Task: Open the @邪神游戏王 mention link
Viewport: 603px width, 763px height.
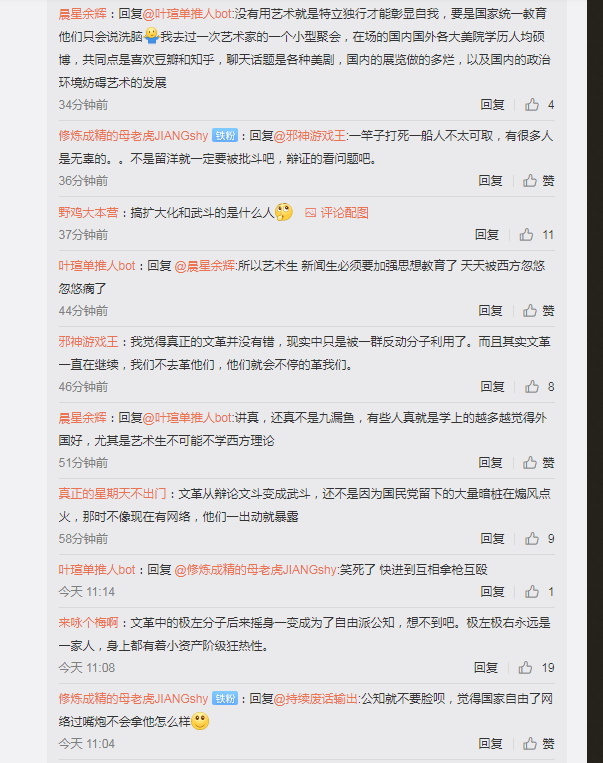Action: click(310, 136)
